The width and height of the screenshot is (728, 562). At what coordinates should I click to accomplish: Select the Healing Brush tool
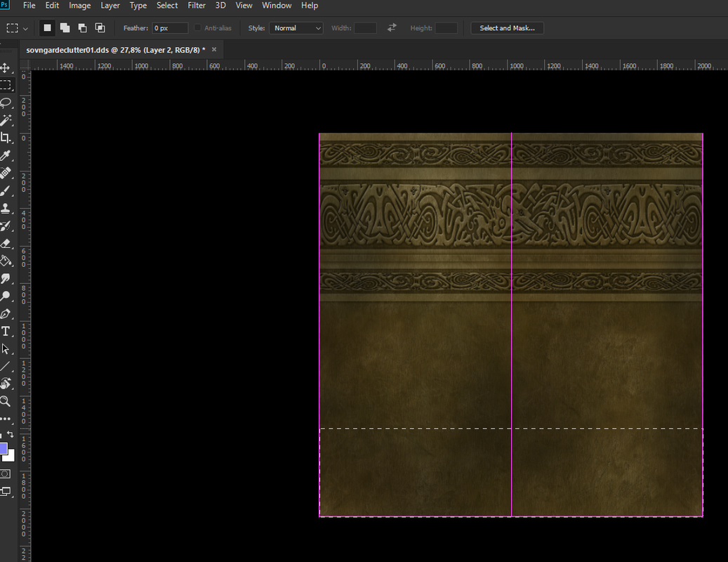6,173
